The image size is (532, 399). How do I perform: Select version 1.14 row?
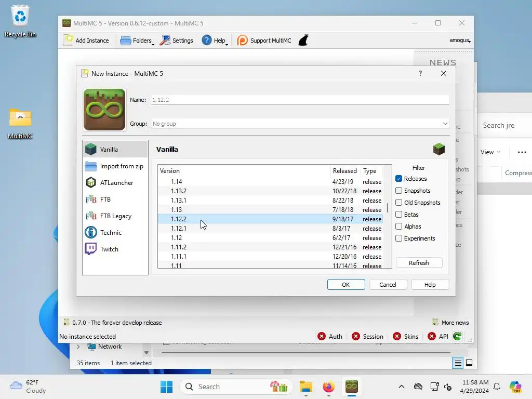click(270, 181)
